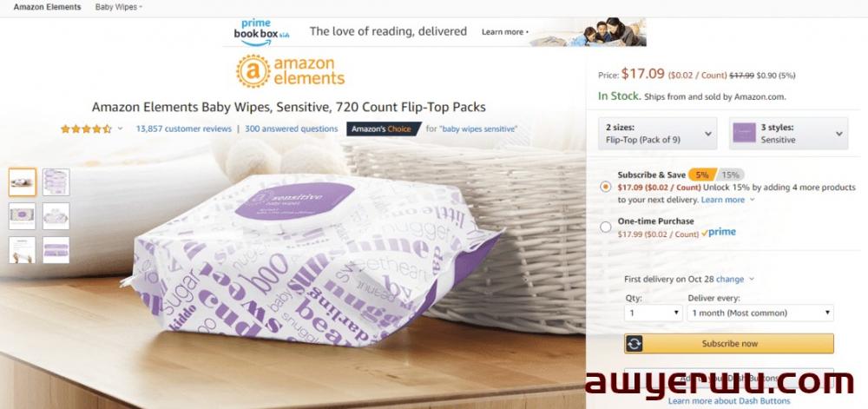Open the Qty dropdown

click(654, 313)
